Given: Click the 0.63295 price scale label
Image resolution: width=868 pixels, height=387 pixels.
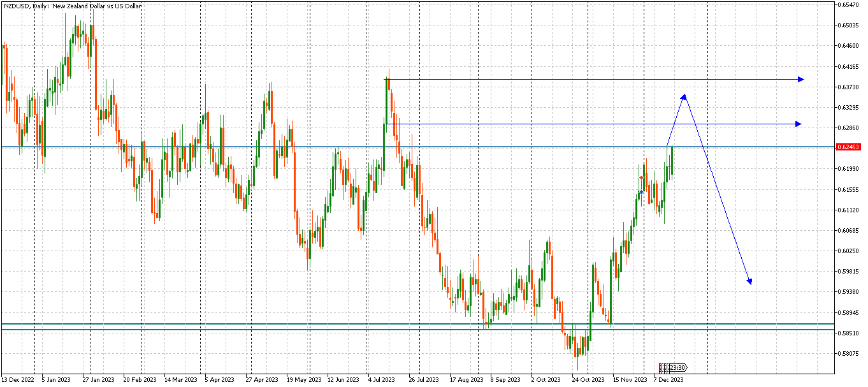Looking at the screenshot, I should click(849, 107).
